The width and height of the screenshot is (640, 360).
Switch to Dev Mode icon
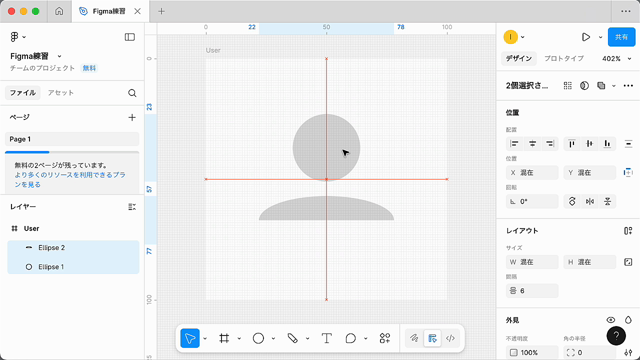pyautogui.click(x=450, y=338)
